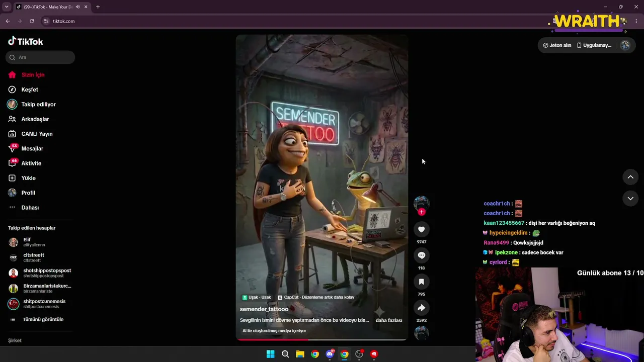Go to the next video with down arrow
The image size is (644, 362).
coord(630,199)
